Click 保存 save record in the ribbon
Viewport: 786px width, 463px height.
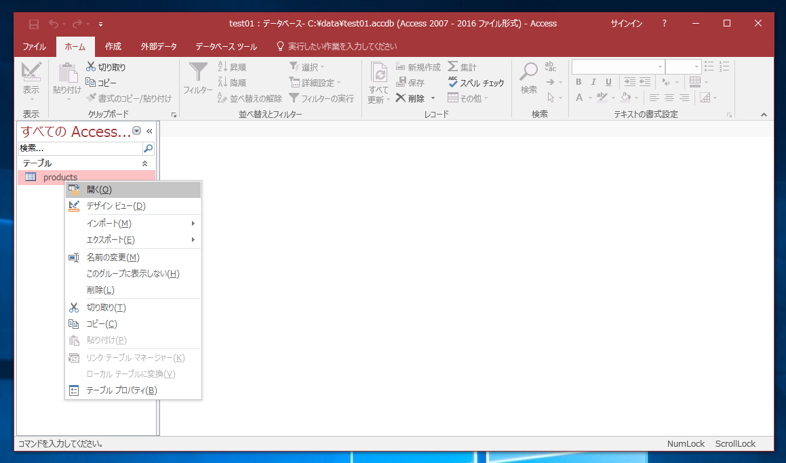pyautogui.click(x=410, y=83)
